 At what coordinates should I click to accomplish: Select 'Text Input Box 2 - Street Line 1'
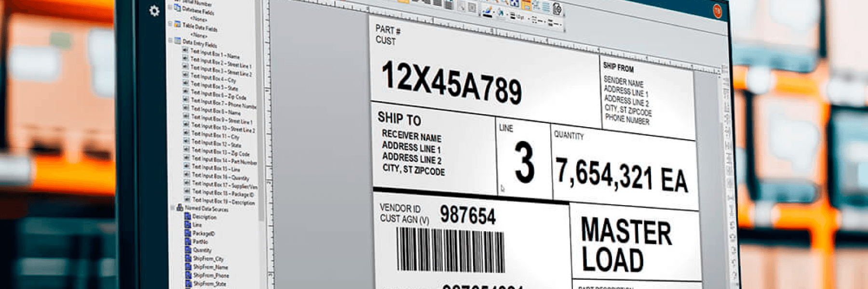[x=220, y=63]
